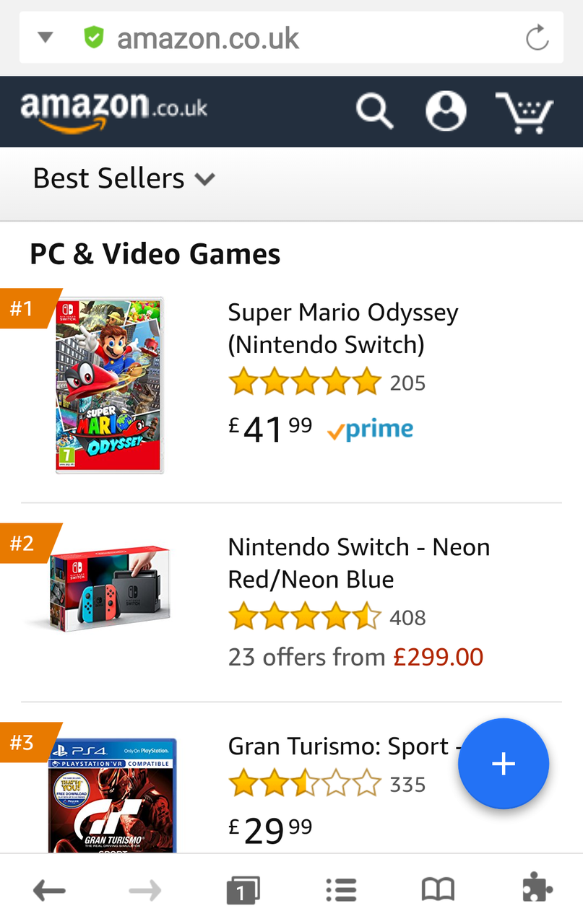The width and height of the screenshot is (583, 924).
Task: Select the Super Mario Odyssey cover image
Action: 110,385
